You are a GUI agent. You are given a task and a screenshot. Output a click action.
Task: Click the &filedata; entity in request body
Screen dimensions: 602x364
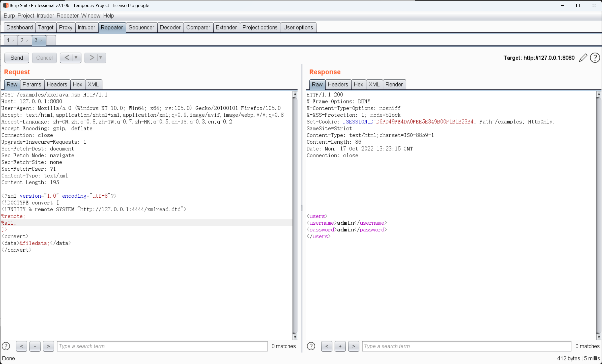coord(34,243)
